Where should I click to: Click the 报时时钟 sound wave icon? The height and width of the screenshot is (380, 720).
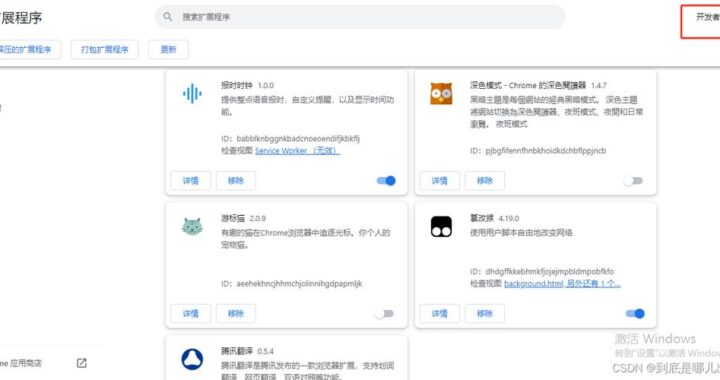192,94
